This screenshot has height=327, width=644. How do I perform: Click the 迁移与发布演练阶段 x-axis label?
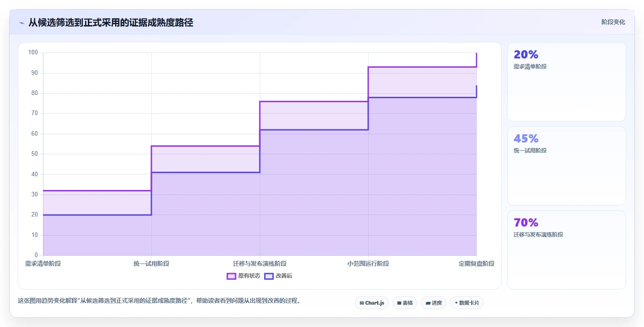tap(260, 264)
